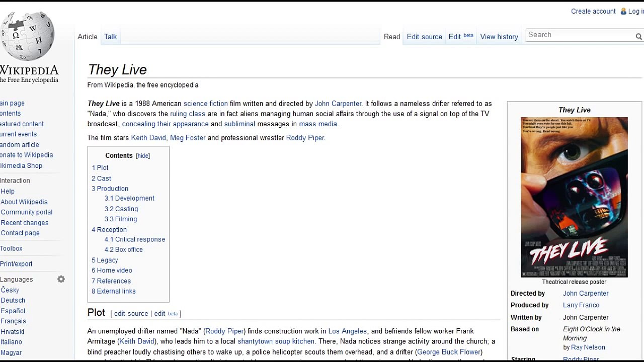The height and width of the screenshot is (362, 644).
Task: Jump to 8 External links in Contents
Action: 114,291
